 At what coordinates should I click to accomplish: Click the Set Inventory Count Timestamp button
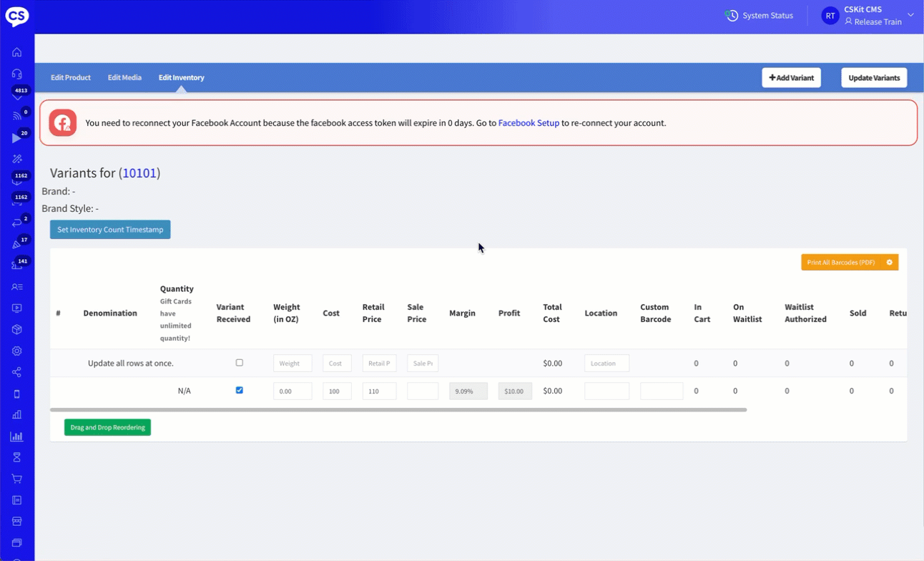(110, 230)
